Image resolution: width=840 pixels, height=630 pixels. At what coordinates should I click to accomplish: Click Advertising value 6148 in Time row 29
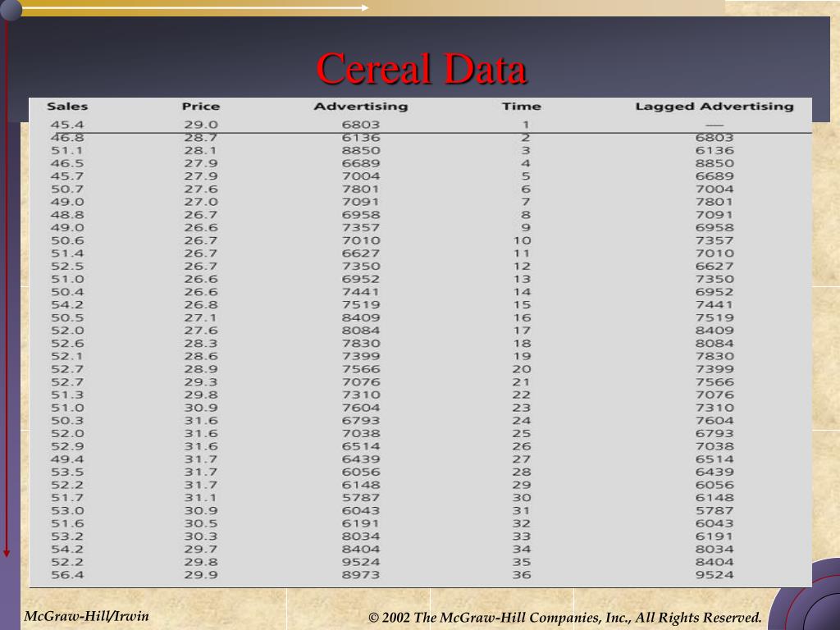(361, 485)
